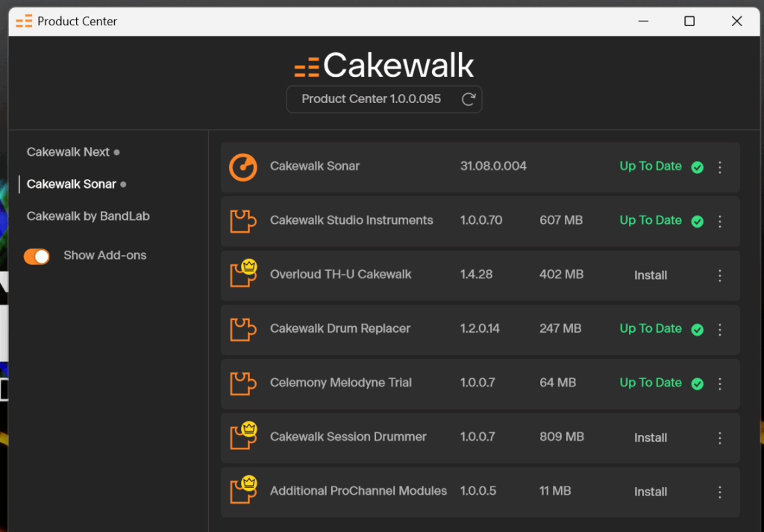The height and width of the screenshot is (532, 764).
Task: Click the Cakewalk Drum Replacer product name
Action: 340,328
